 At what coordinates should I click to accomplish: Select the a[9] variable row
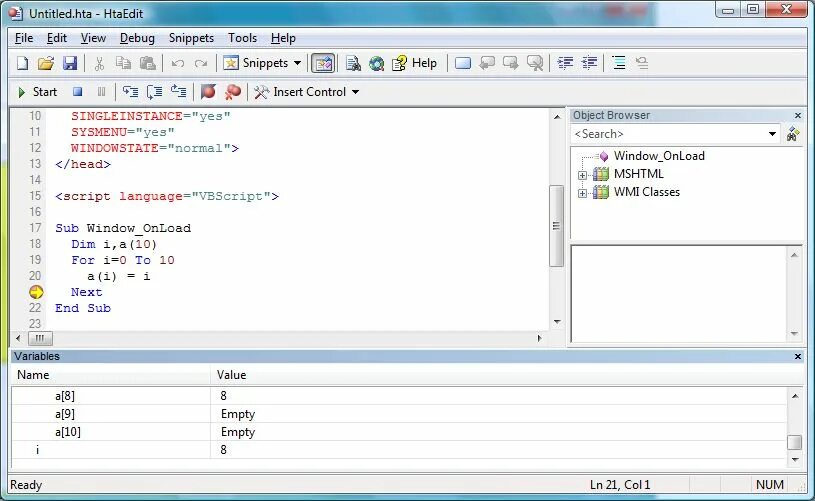point(399,414)
